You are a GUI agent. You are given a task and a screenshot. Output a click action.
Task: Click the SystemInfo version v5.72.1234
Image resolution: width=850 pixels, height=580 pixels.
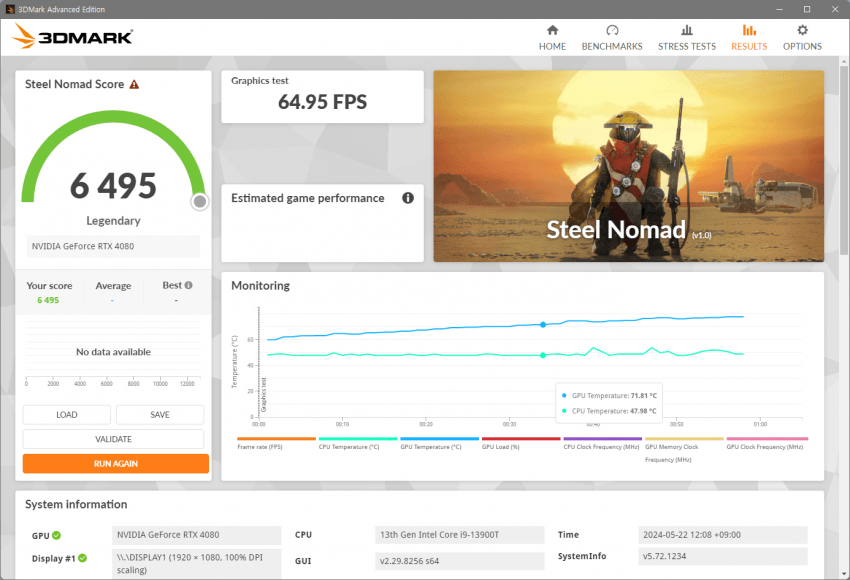click(x=723, y=556)
